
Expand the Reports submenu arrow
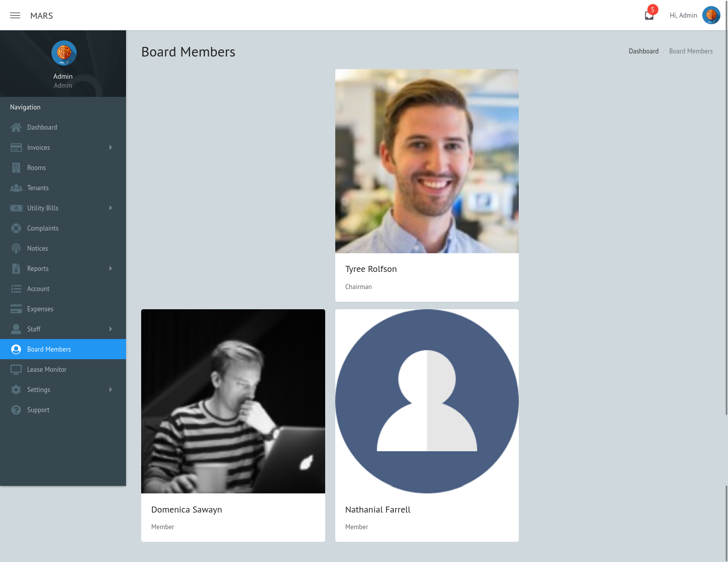click(x=110, y=268)
